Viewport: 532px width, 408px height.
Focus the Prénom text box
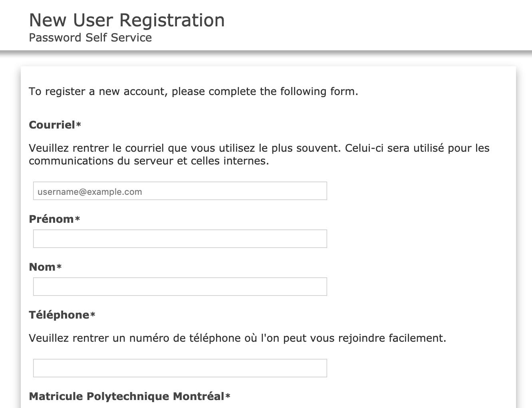pos(180,239)
